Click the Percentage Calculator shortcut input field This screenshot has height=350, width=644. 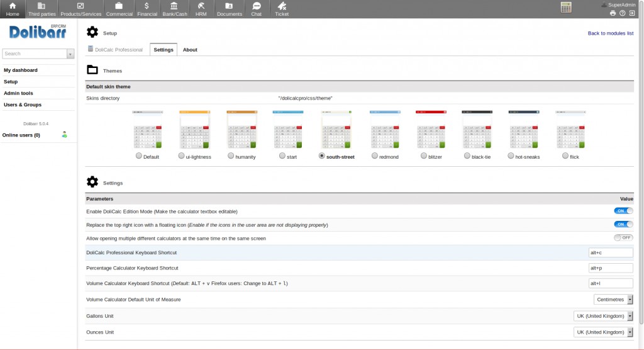[x=611, y=268]
